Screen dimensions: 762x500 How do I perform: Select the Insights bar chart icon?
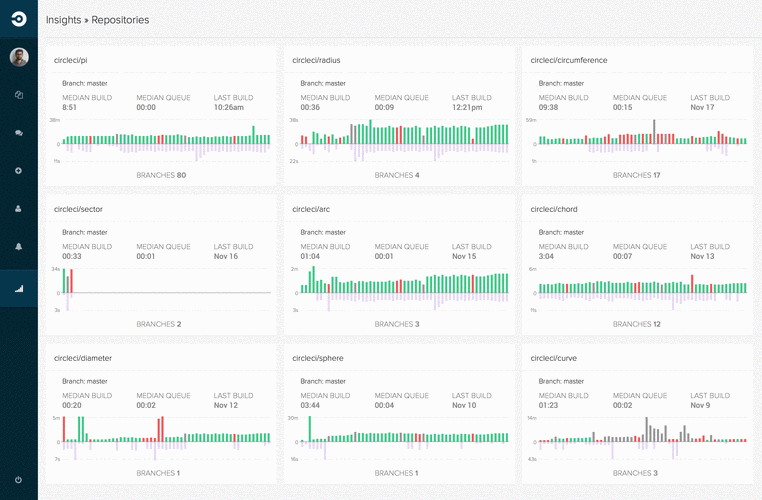[19, 289]
